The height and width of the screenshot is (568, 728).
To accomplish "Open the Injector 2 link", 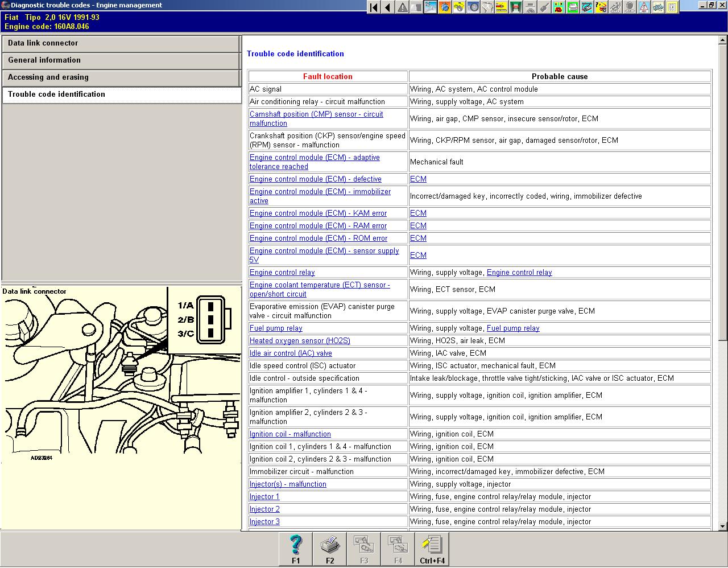I will (x=264, y=509).
